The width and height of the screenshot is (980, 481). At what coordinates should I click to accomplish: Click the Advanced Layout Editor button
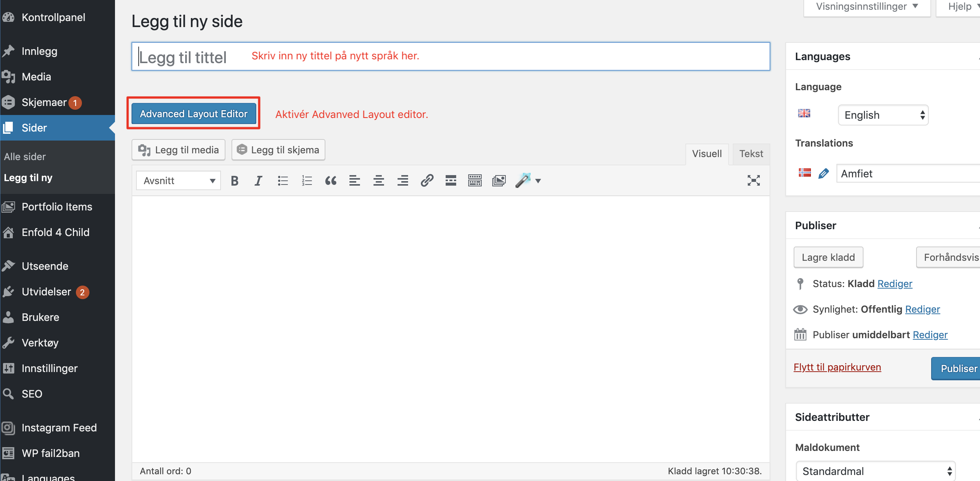(x=193, y=114)
